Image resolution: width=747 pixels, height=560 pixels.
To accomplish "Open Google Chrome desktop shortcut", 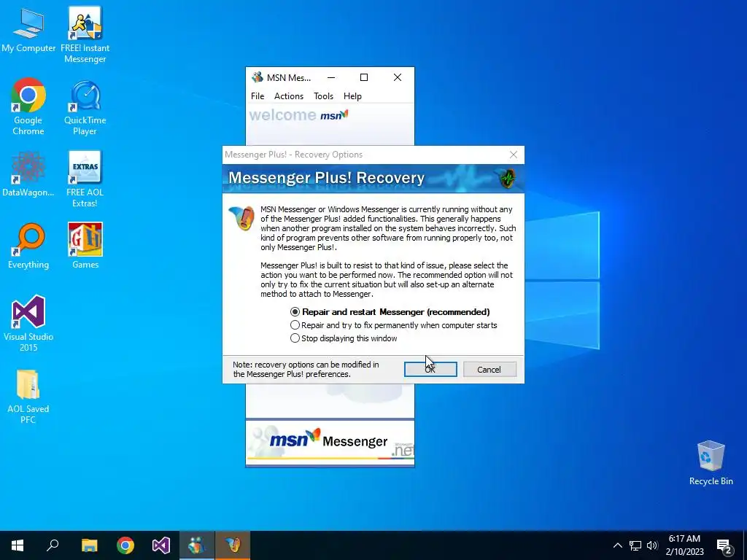I will [x=28, y=106].
